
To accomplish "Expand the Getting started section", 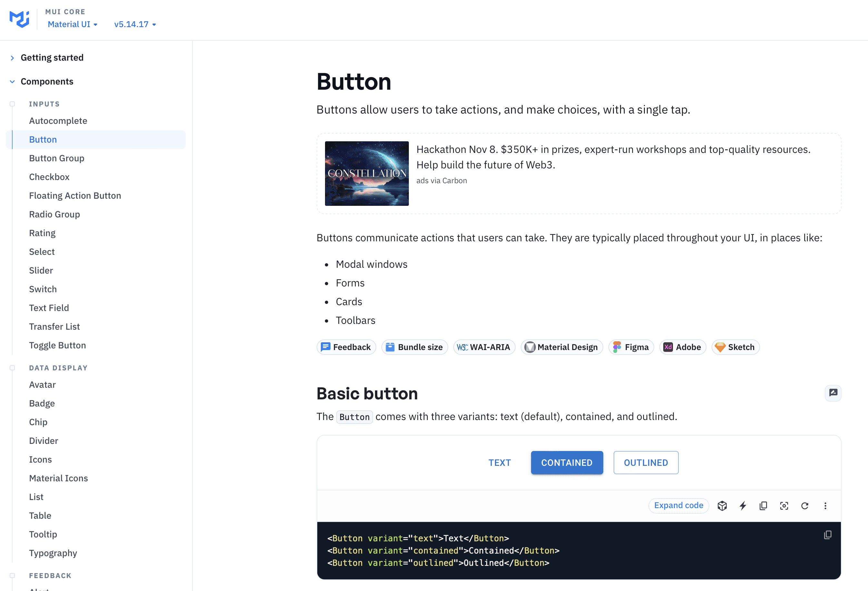I will [x=52, y=57].
